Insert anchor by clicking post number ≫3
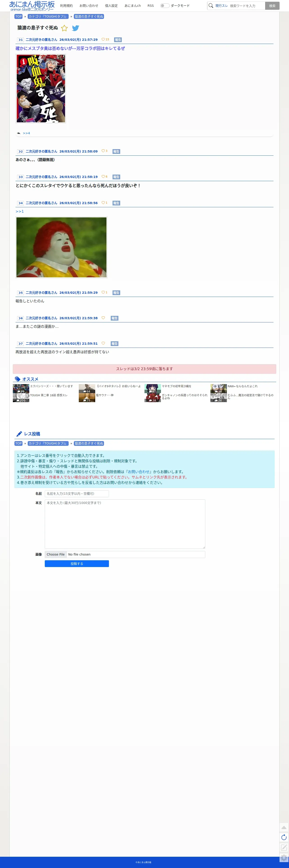The height and width of the screenshot is (868, 289). pos(20,177)
